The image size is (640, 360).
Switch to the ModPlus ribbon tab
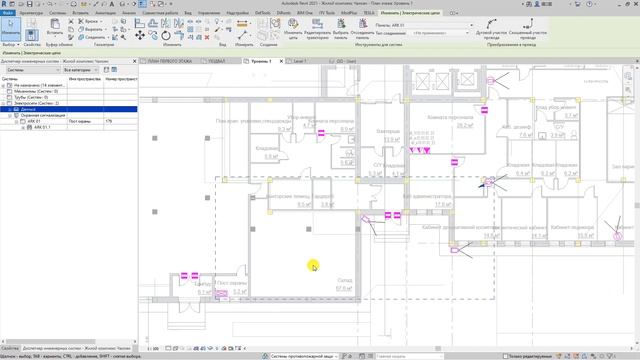[349, 13]
